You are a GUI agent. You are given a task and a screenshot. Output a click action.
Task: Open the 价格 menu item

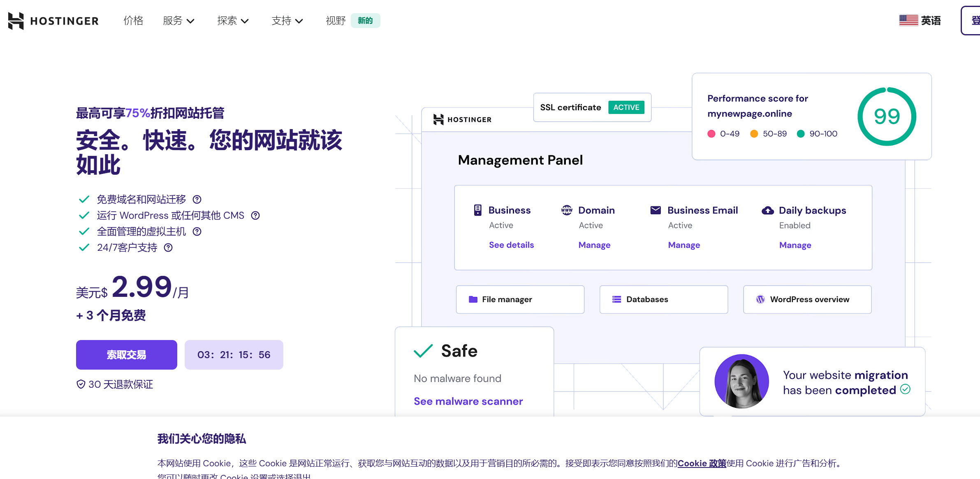[133, 21]
